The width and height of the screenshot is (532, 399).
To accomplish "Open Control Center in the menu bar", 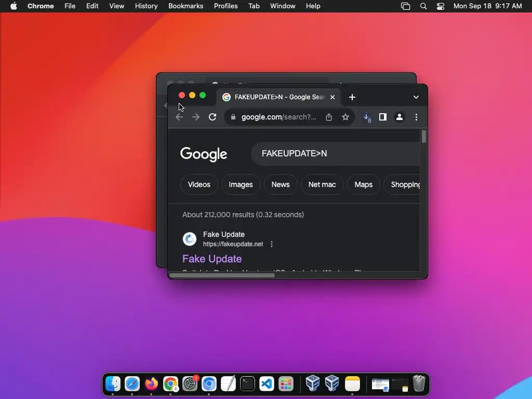I will point(441,6).
